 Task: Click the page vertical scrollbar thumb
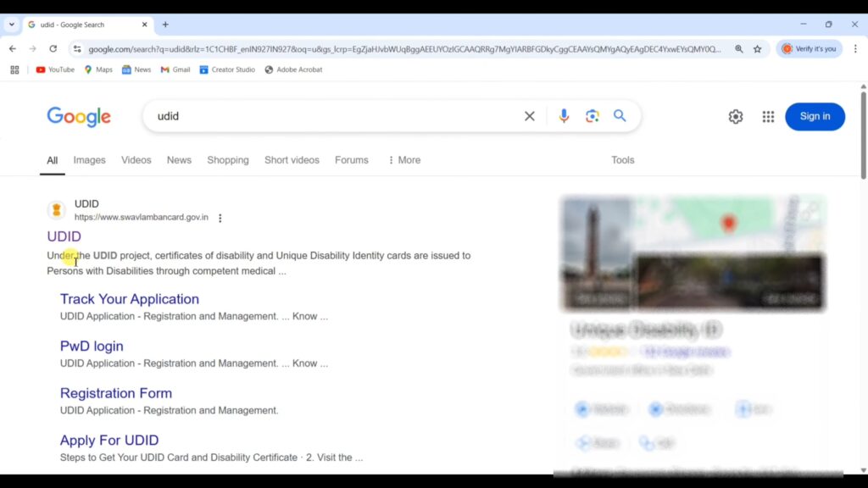(x=863, y=135)
